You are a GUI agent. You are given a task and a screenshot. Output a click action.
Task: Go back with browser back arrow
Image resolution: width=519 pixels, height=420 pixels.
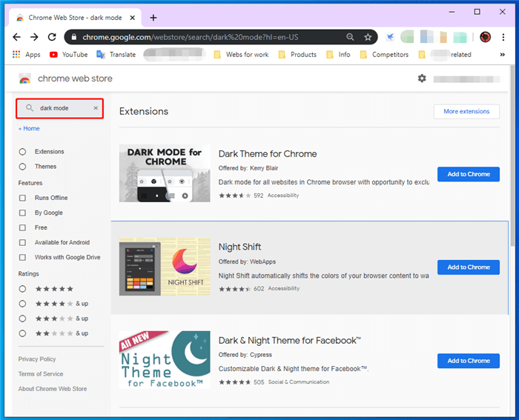(x=16, y=37)
